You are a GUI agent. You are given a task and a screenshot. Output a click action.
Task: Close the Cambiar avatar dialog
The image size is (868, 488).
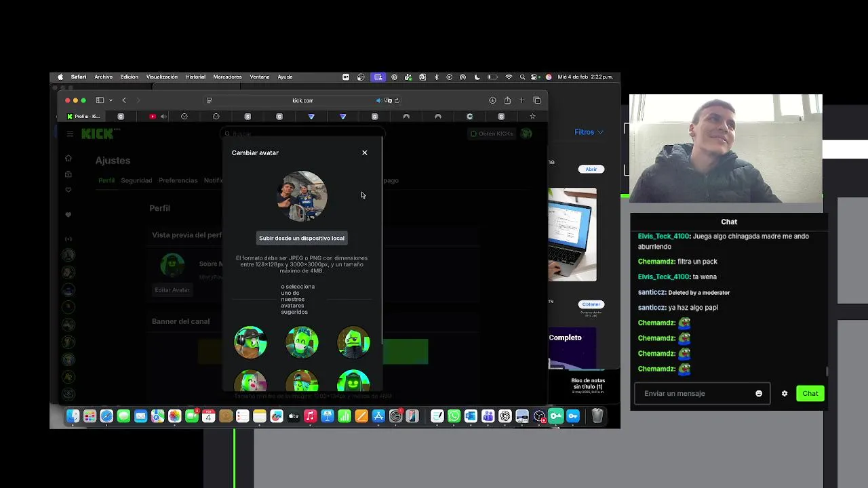point(365,152)
